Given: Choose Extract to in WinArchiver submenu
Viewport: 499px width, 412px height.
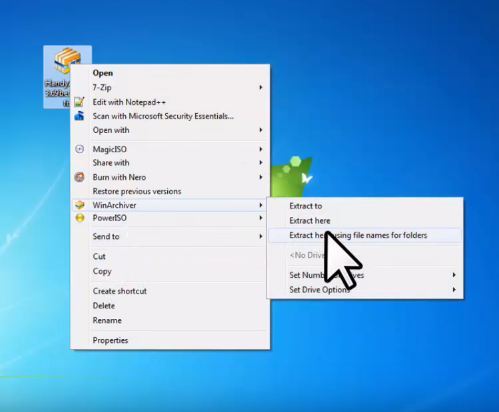Looking at the screenshot, I should point(365,206).
